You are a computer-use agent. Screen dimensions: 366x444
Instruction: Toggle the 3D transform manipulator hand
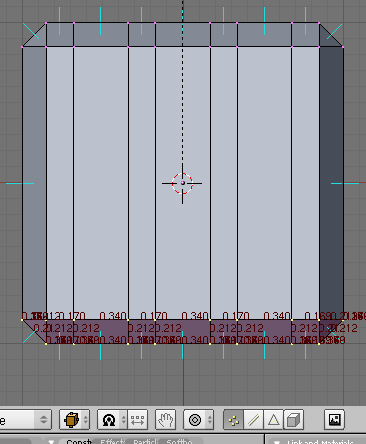pos(166,419)
